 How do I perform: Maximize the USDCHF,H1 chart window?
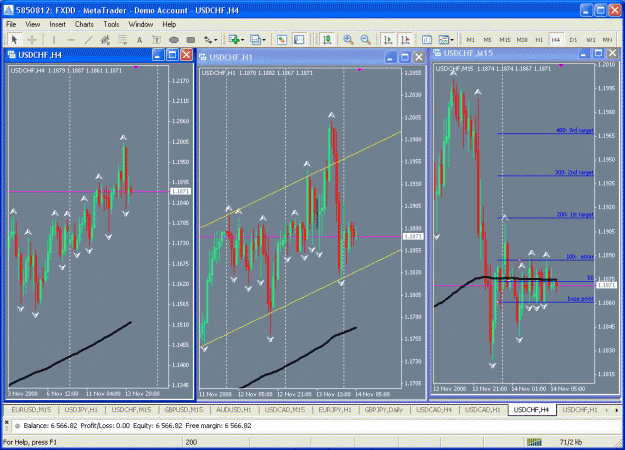tap(405, 57)
